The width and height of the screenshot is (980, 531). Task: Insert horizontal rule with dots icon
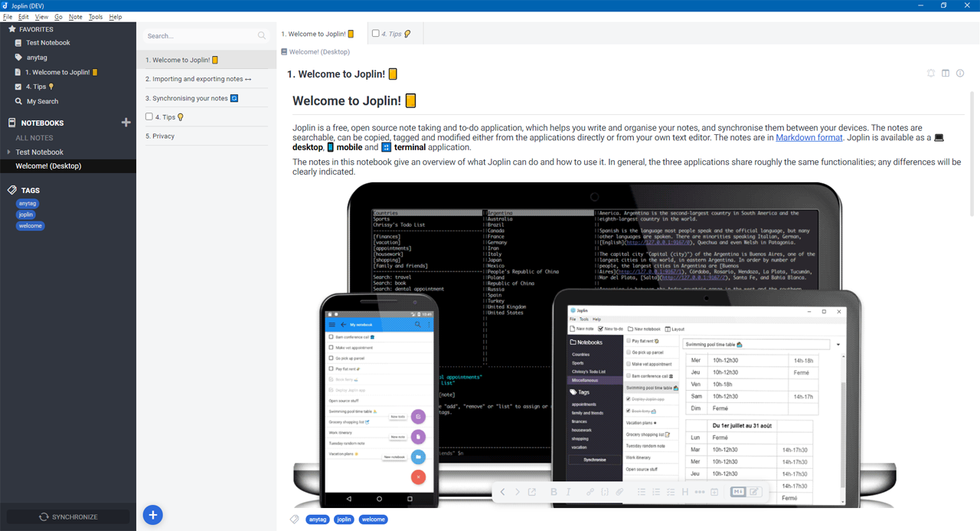tap(700, 492)
